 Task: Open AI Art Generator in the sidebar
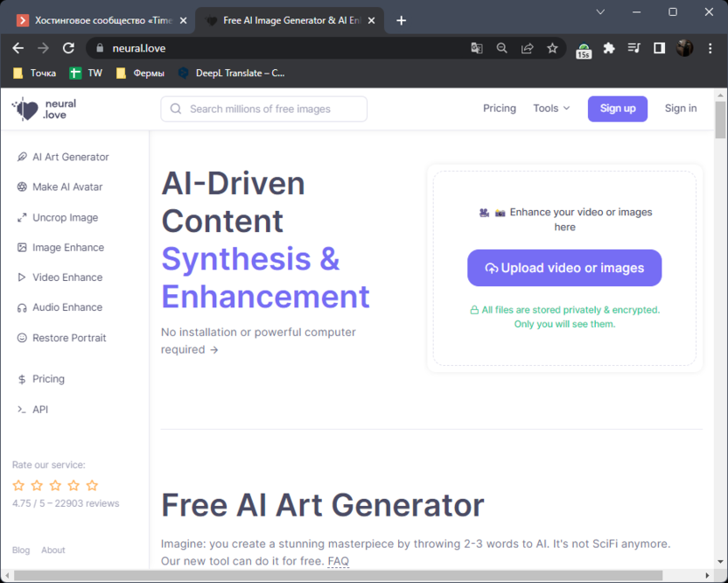click(x=70, y=157)
